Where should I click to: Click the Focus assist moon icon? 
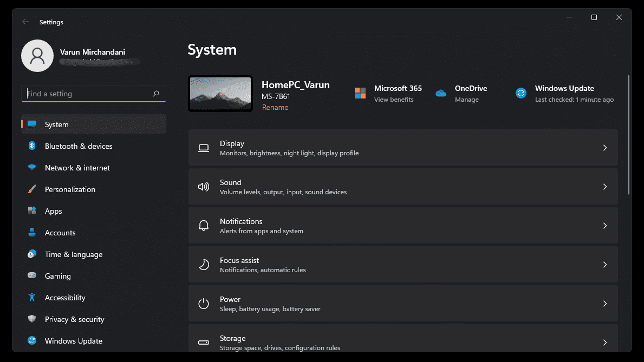(204, 264)
